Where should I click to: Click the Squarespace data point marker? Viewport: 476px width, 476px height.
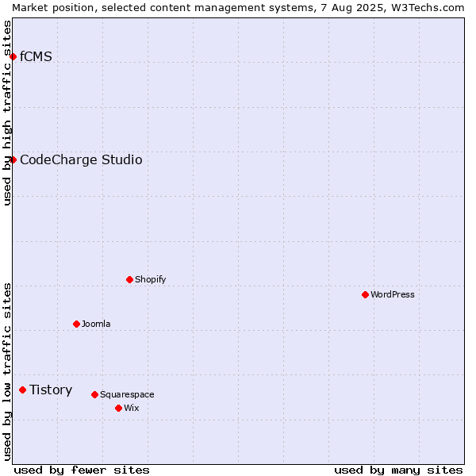pos(94,395)
